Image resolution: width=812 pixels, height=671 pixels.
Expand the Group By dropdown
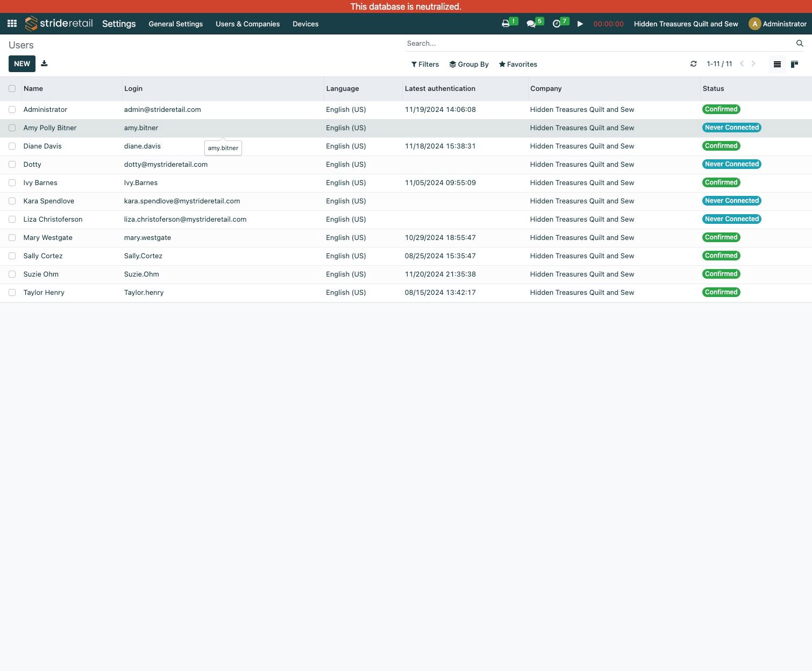coord(469,64)
